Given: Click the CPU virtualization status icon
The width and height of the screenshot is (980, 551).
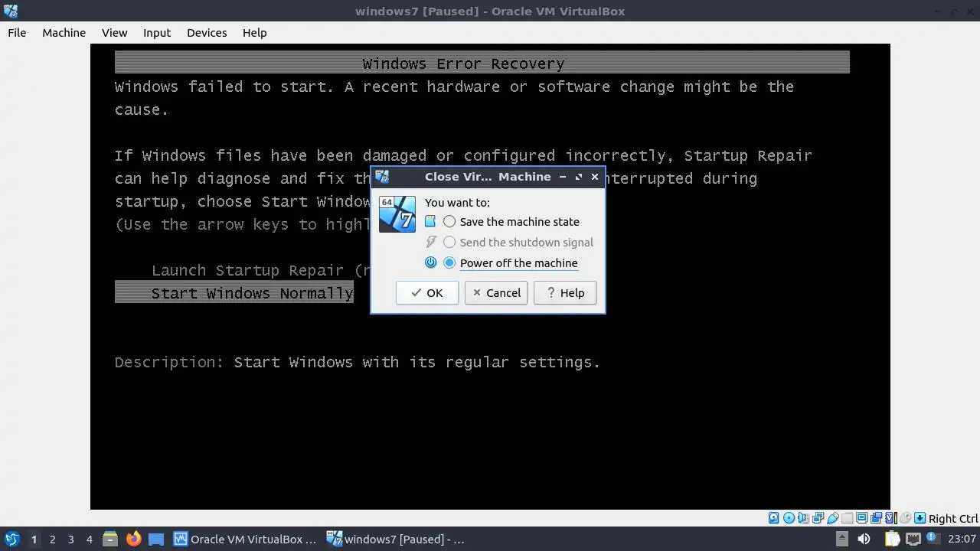Looking at the screenshot, I should click(x=891, y=518).
